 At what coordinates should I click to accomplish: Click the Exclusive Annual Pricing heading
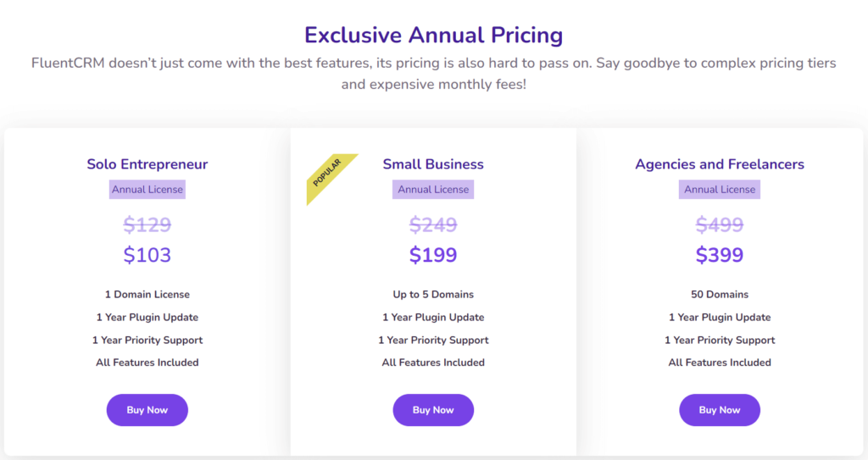coord(433,35)
